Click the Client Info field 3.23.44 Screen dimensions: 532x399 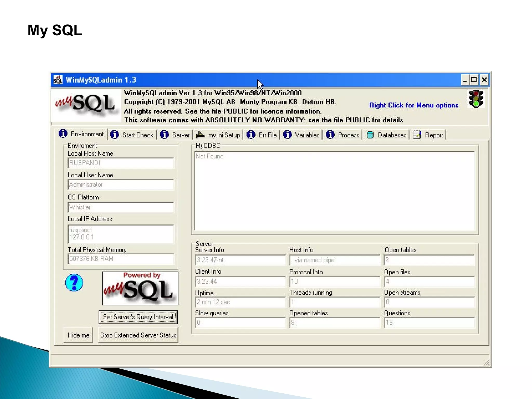pos(240,282)
